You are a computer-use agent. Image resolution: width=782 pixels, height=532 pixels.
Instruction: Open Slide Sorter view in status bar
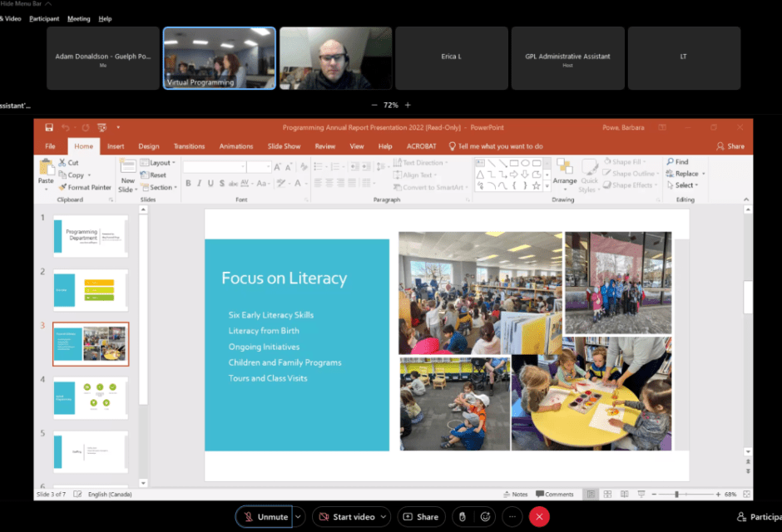[606, 494]
